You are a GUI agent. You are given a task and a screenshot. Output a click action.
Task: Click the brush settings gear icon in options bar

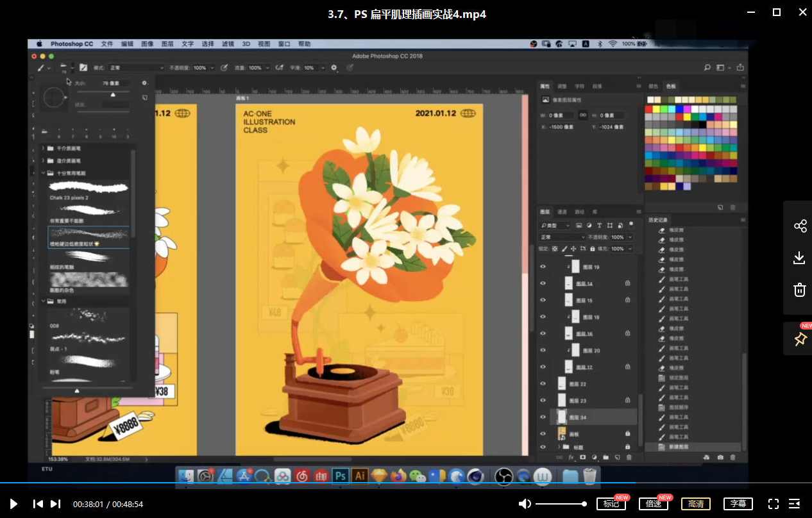(334, 67)
